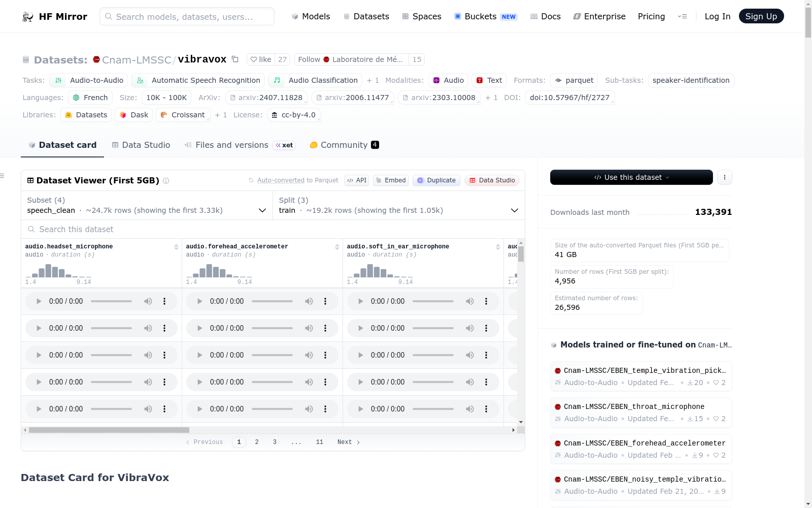Open the Files and versions tab
The width and height of the screenshot is (812, 508).
click(x=240, y=145)
